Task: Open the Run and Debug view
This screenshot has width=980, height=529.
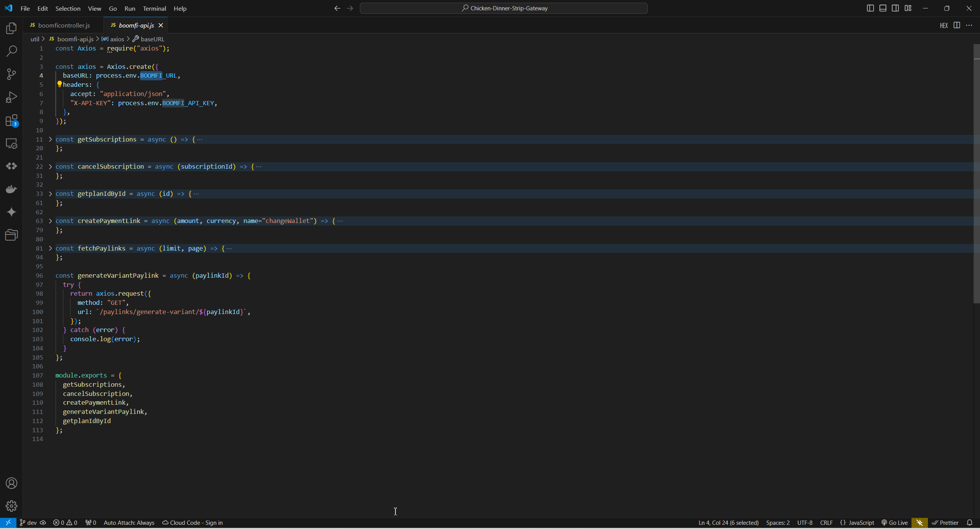Action: pyautogui.click(x=11, y=97)
